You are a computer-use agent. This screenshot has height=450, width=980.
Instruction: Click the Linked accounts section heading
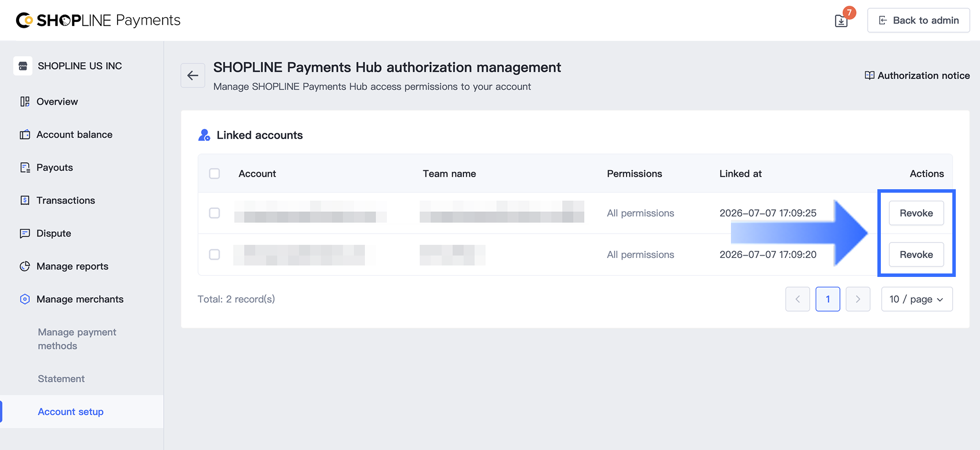coord(259,135)
